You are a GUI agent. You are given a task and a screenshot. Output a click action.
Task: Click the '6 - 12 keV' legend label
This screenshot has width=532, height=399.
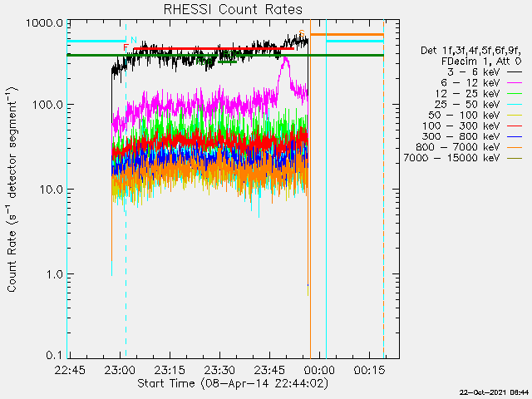470,83
